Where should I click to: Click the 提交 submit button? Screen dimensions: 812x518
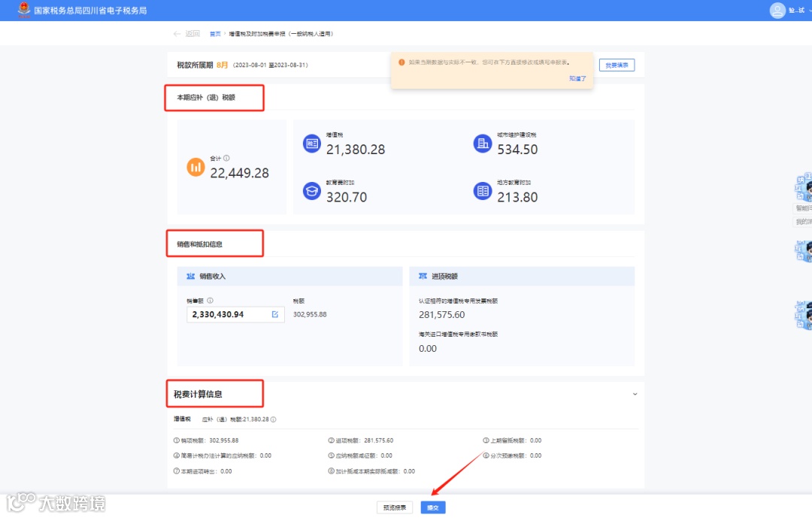433,507
